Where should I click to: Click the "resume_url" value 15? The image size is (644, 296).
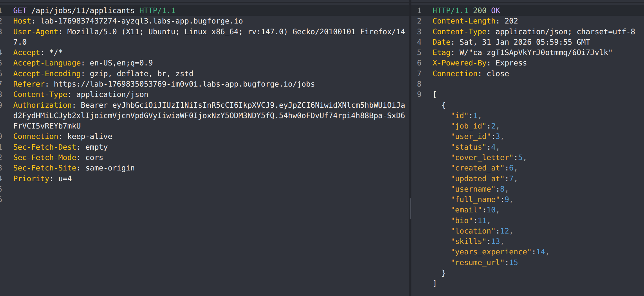tap(513, 263)
